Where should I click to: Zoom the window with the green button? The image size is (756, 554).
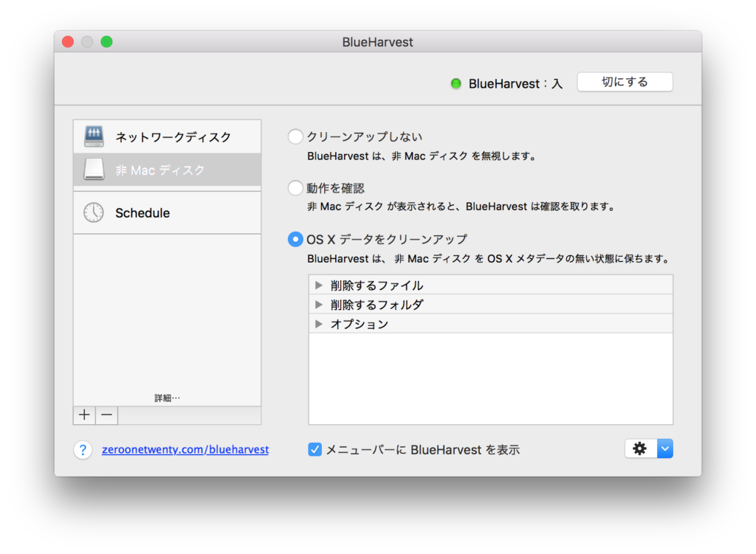point(106,42)
